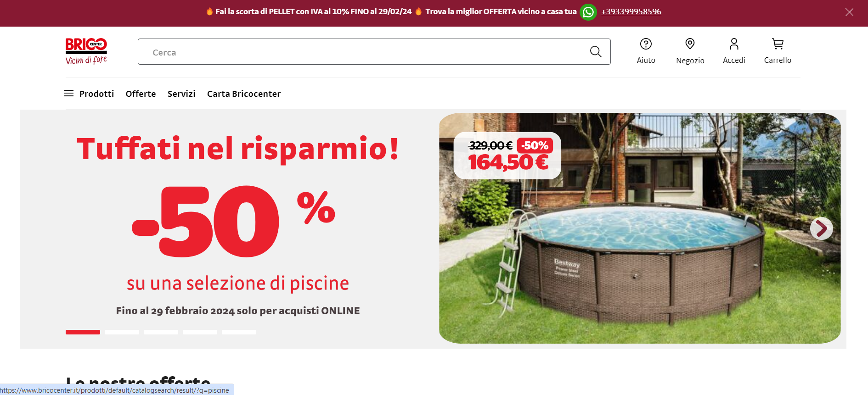868x395 pixels.
Task: Jump to the fifth carousel slide
Action: (239, 332)
